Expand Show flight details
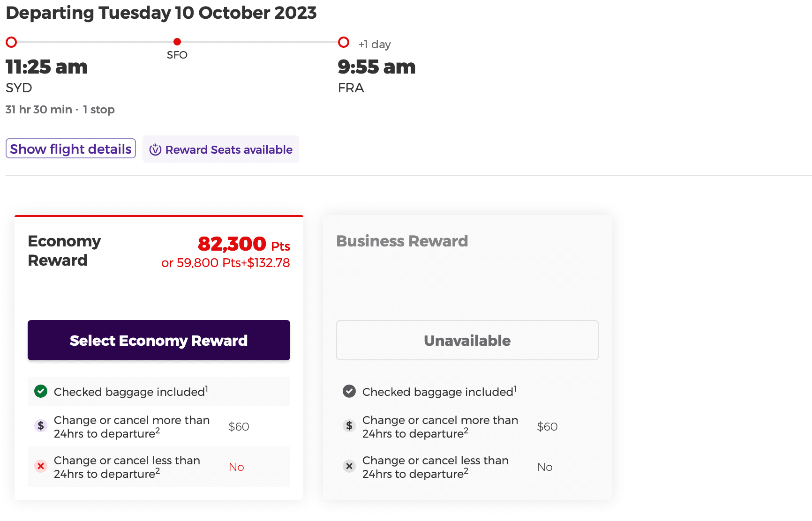This screenshot has height=521, width=812. 71,149
